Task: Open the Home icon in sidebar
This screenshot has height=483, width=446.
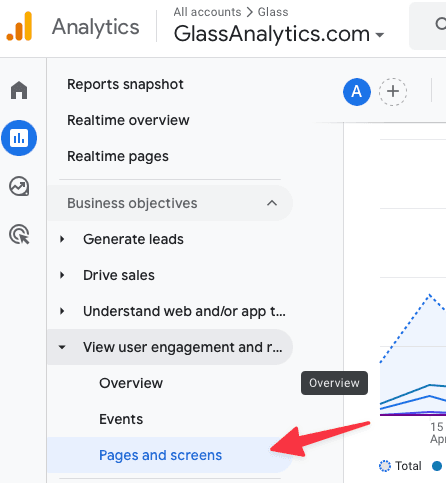Action: tap(19, 90)
